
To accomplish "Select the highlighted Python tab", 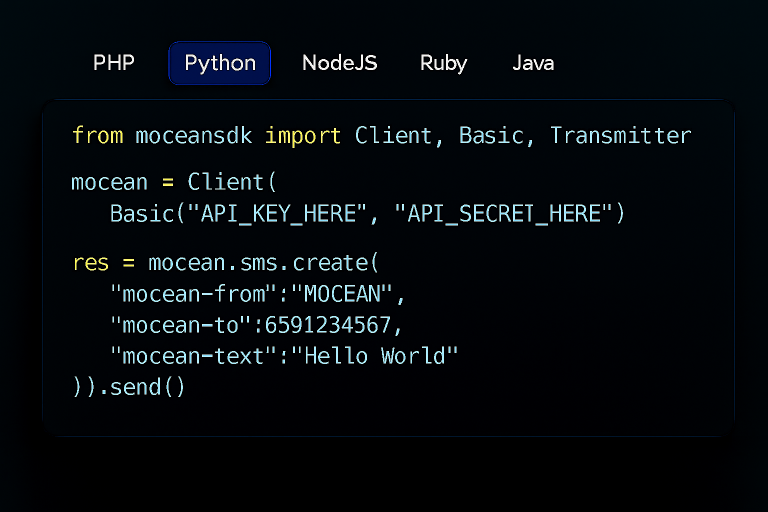I will pyautogui.click(x=220, y=63).
